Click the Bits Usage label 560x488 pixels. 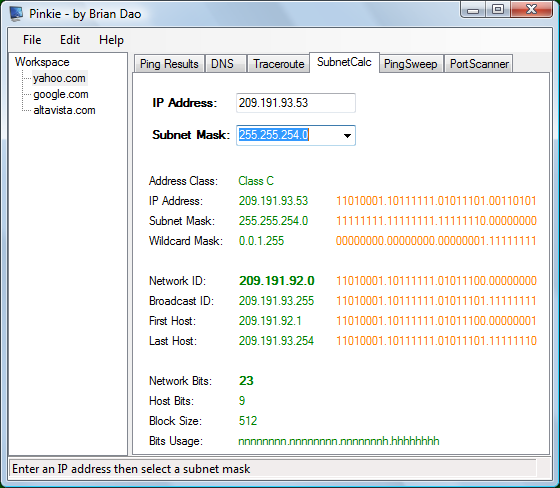176,441
